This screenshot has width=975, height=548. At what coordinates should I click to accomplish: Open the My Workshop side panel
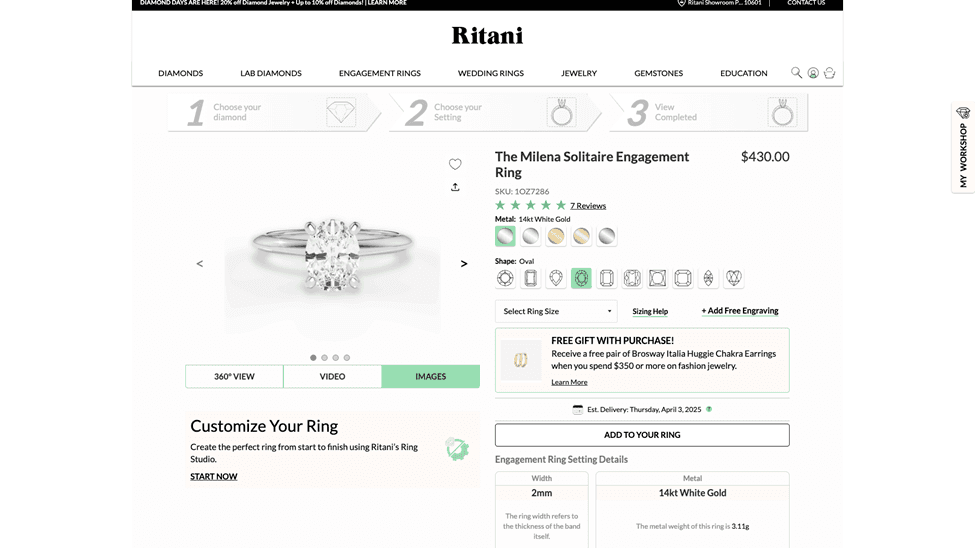tap(963, 148)
